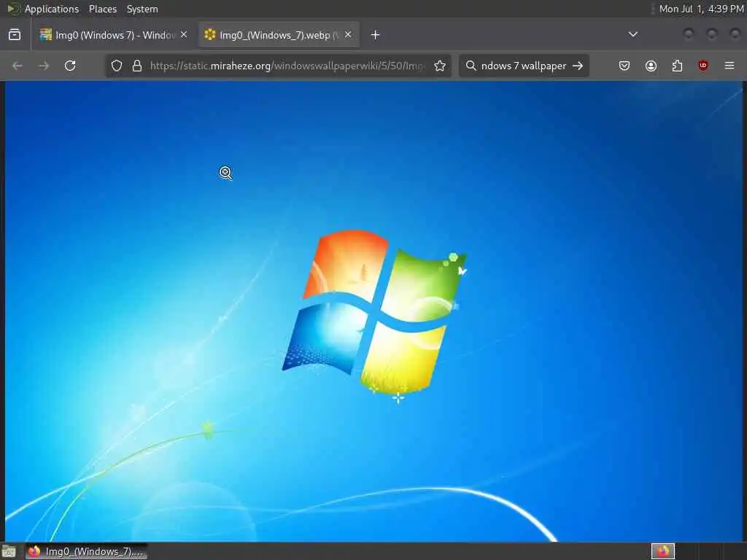Viewport: 747px width, 560px height.
Task: Open a new tab with plus button
Action: 376,35
